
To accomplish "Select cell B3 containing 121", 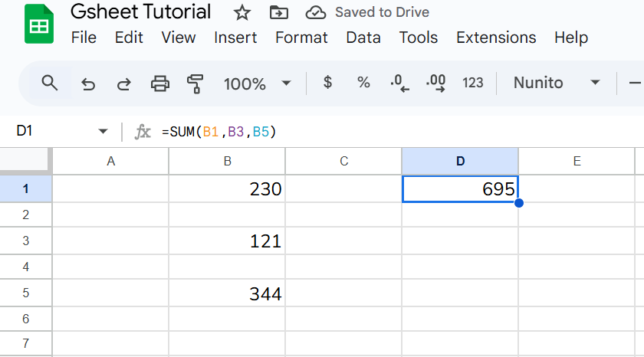I will [x=227, y=241].
